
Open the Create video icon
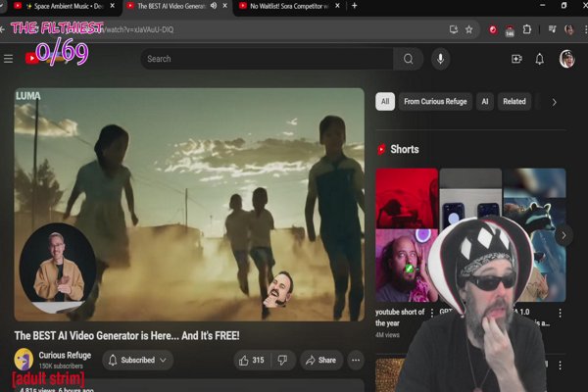(516, 59)
